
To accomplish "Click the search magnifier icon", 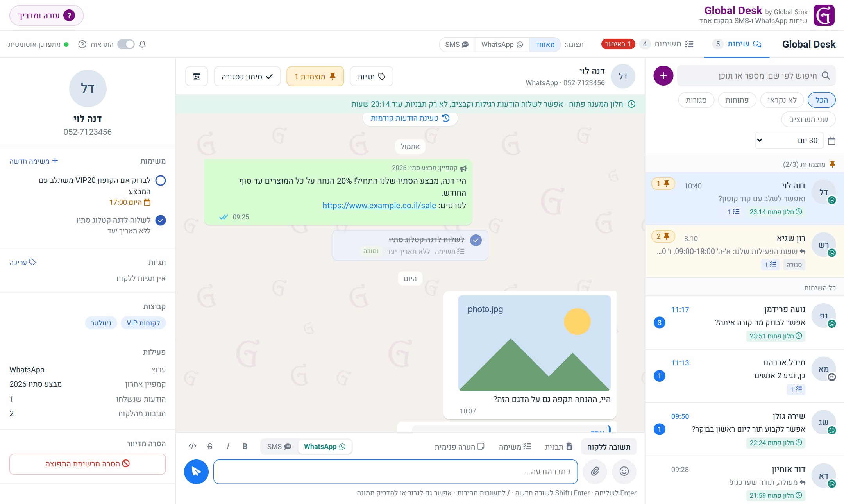I will 825,76.
